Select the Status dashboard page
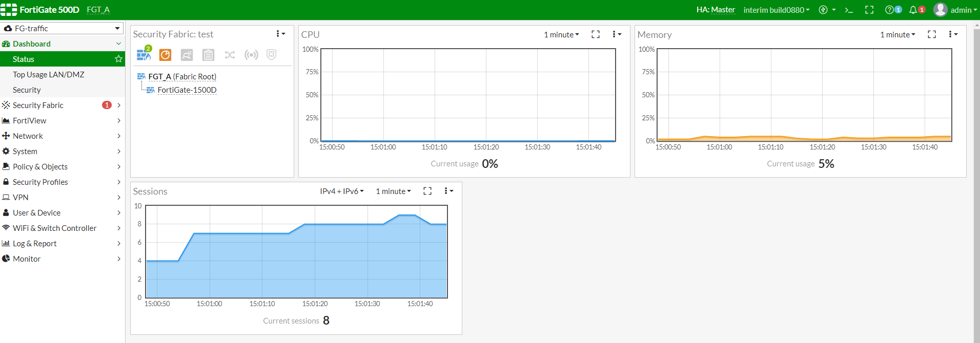The height and width of the screenshot is (343, 980). (x=62, y=59)
